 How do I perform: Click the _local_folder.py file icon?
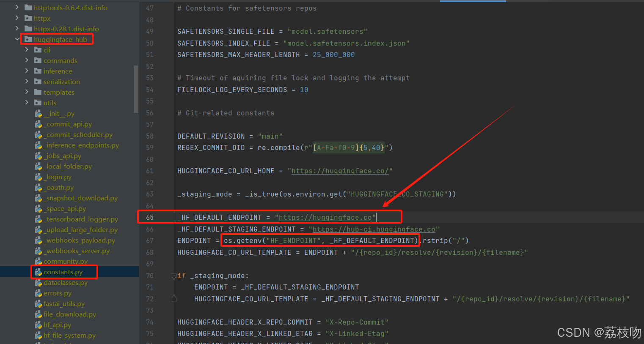(39, 166)
